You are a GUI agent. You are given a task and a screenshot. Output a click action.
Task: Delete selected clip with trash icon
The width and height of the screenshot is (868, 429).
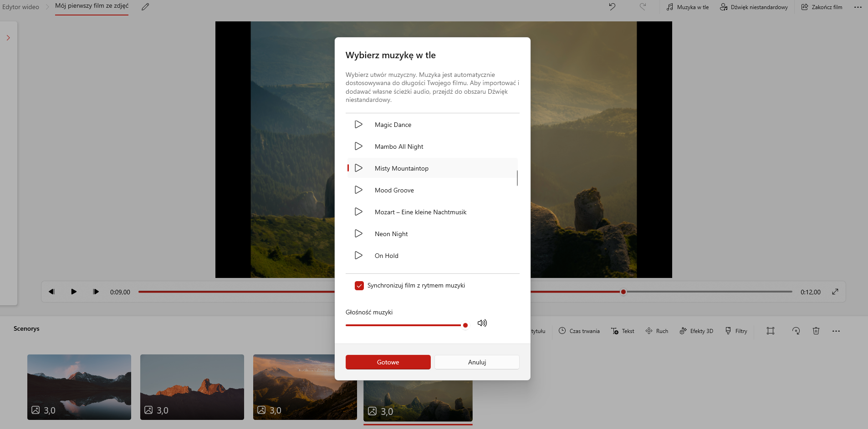pyautogui.click(x=816, y=331)
